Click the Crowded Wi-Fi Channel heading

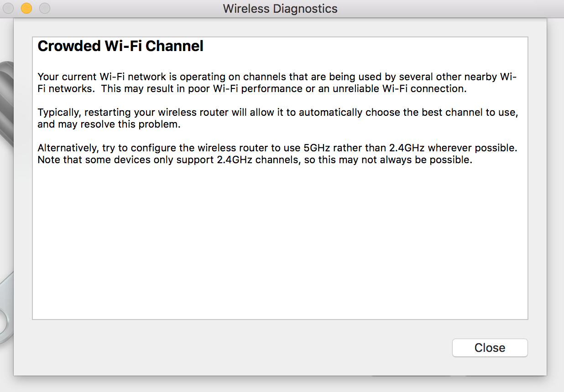click(120, 46)
